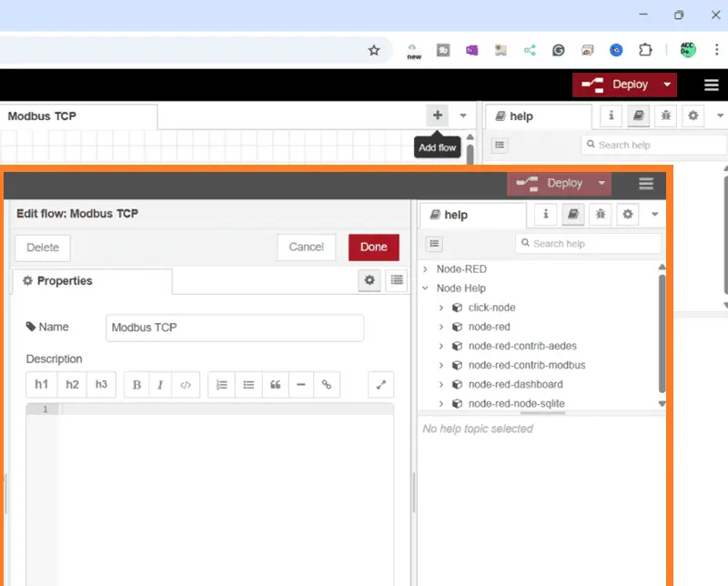Insert a block quote in the description
Screen dimensions: 728x586
[276, 385]
